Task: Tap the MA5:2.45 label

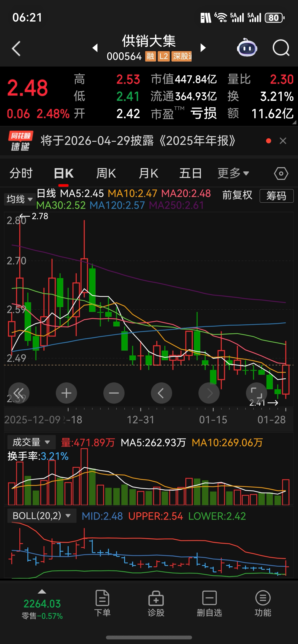Action: 82,193
